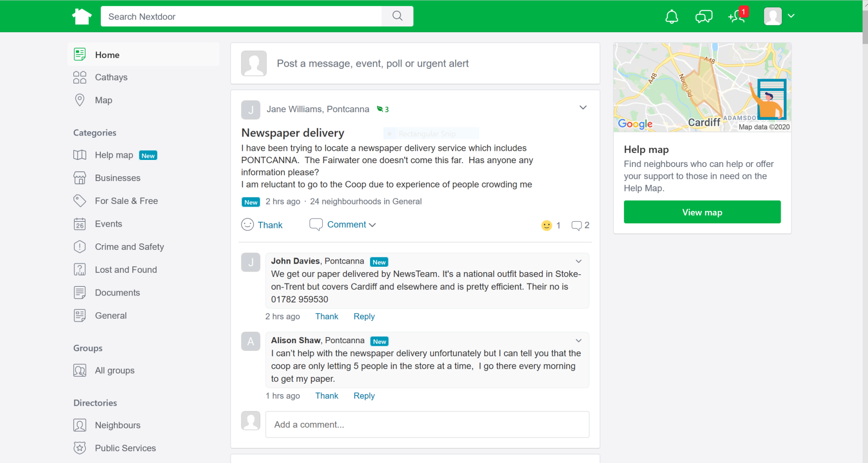Open the Newspaper delivery post options chevron

pyautogui.click(x=583, y=107)
